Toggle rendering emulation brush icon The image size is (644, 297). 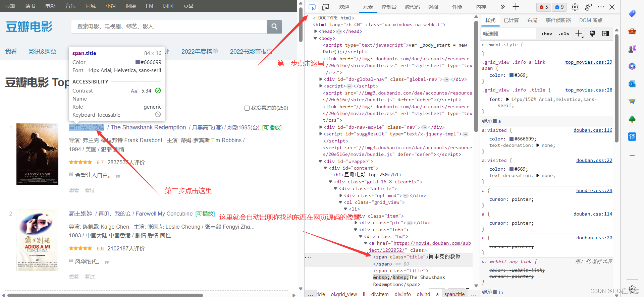[592, 34]
